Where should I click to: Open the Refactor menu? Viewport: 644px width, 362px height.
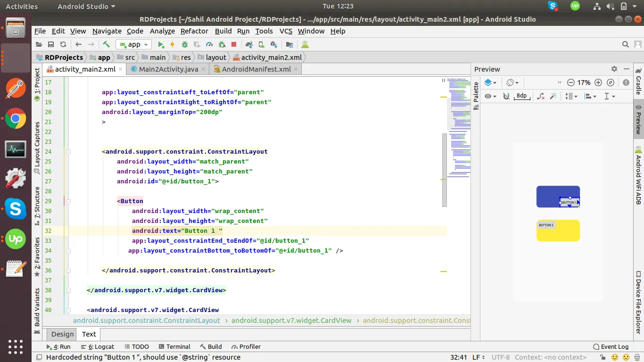coord(194,31)
